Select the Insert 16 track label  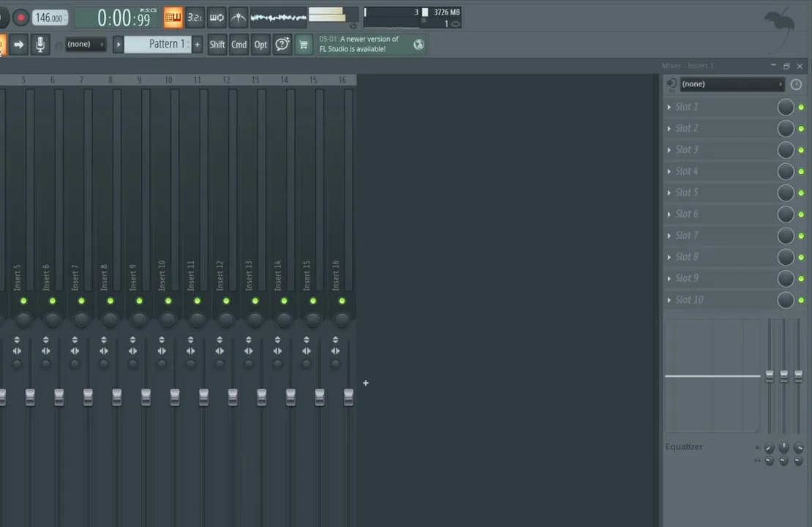pos(336,275)
